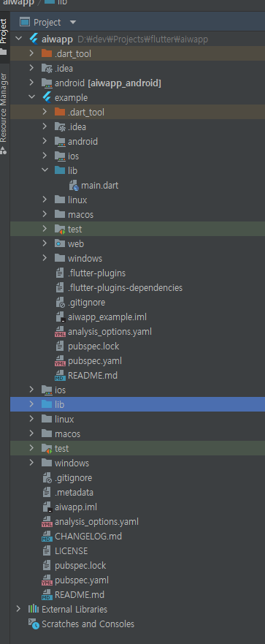
Task: Click the test folder icon inside example
Action: 60,230
